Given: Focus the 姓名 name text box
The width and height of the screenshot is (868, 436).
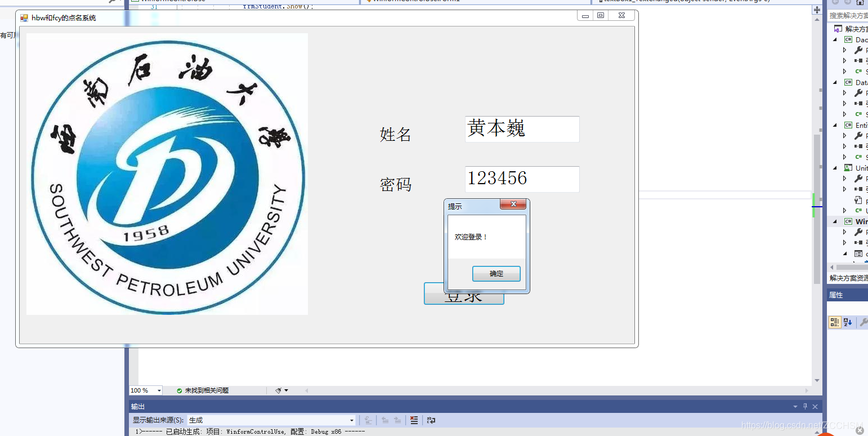Looking at the screenshot, I should pos(522,129).
